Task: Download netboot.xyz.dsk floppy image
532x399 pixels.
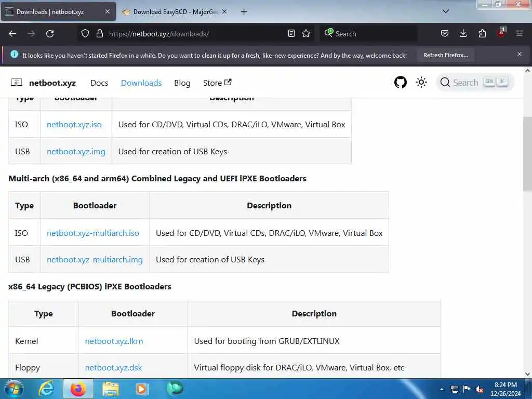Action: point(114,367)
